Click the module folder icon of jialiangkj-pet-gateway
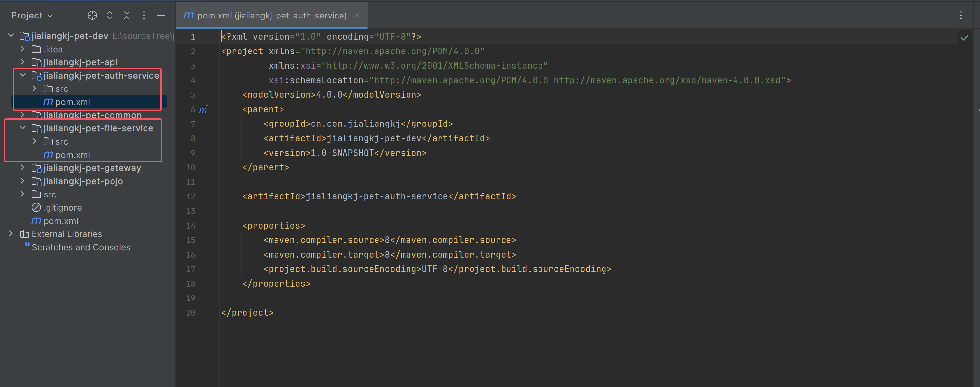 click(37, 168)
